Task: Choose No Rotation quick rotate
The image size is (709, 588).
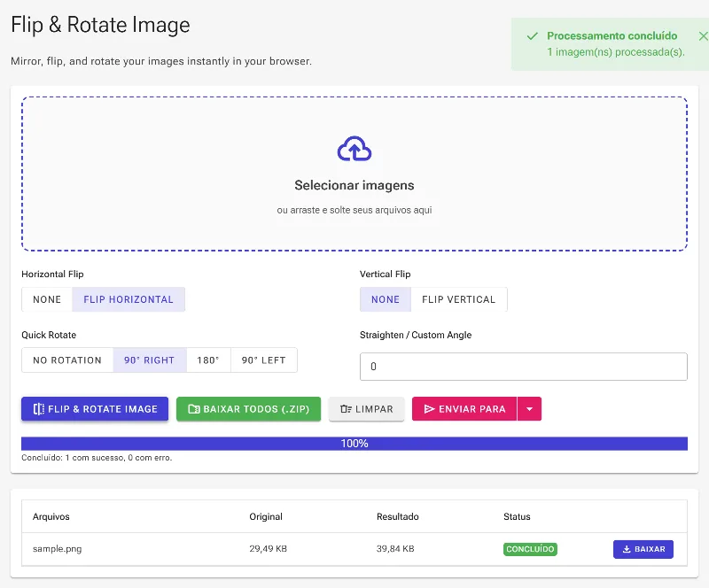Action: pyautogui.click(x=67, y=360)
